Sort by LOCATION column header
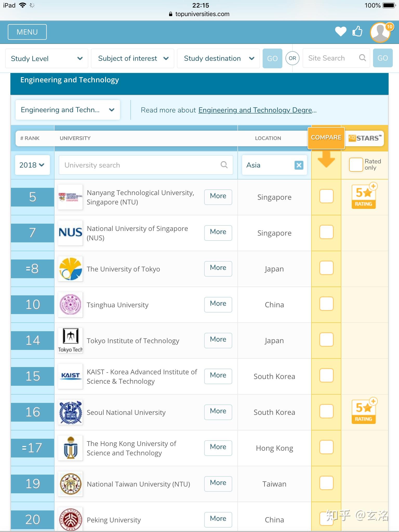The width and height of the screenshot is (399, 532). [x=268, y=138]
